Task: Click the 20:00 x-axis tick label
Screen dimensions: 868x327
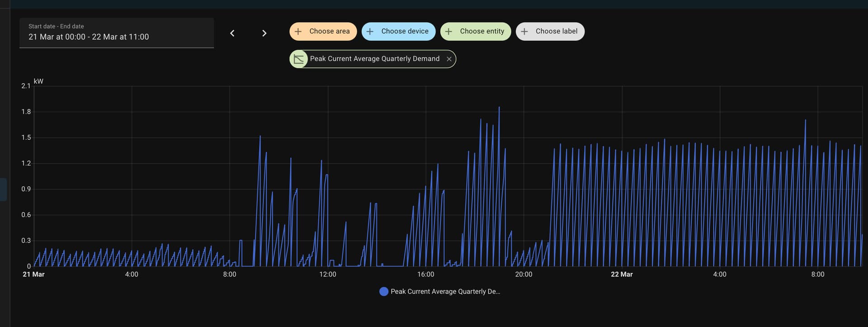Action: [524, 275]
